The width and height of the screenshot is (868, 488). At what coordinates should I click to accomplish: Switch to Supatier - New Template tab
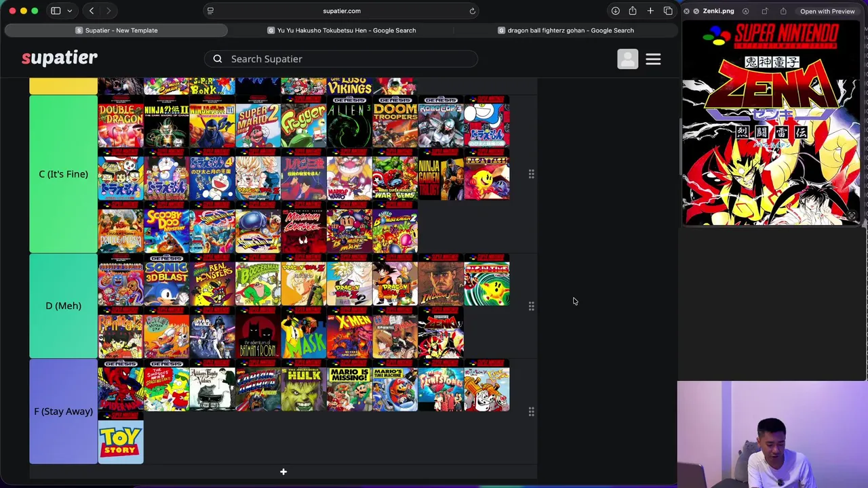[116, 30]
